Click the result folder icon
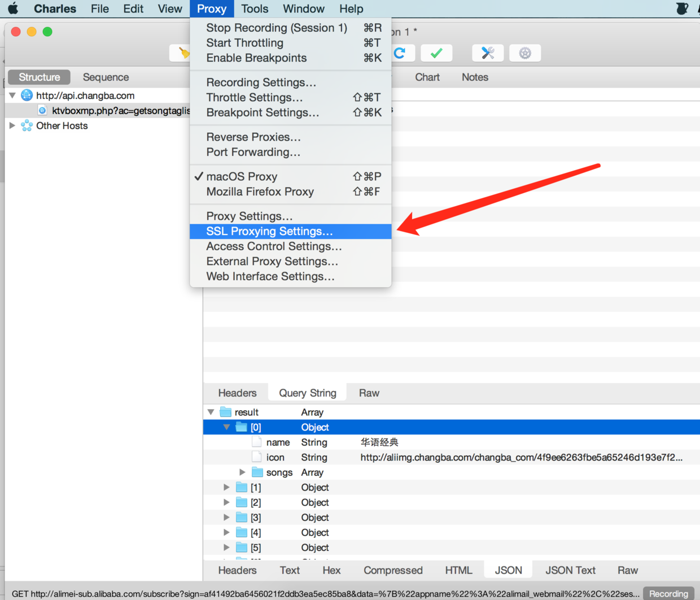The width and height of the screenshot is (700, 600). tap(226, 412)
